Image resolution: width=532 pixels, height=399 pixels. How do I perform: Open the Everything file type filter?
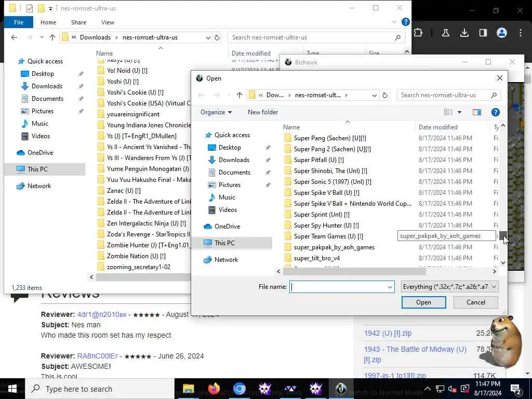point(449,287)
